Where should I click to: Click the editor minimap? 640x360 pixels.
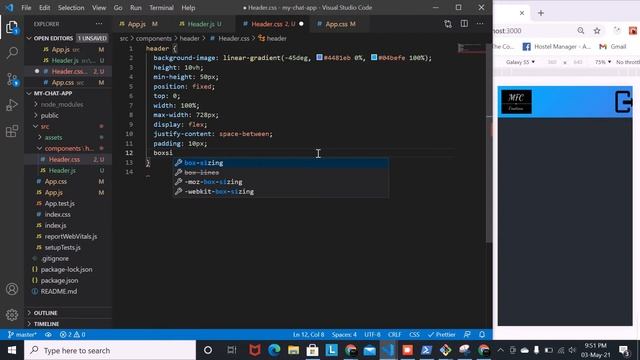(x=471, y=49)
